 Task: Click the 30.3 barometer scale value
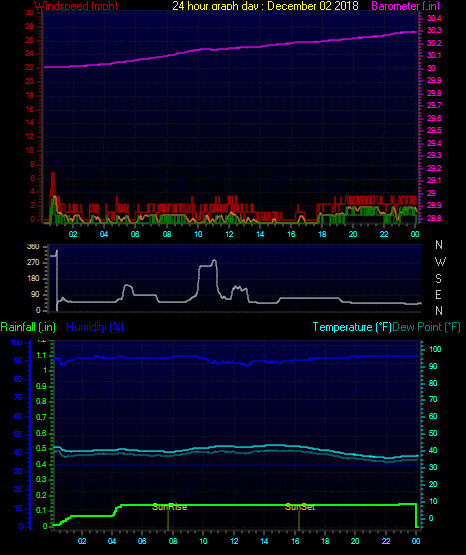[434, 30]
